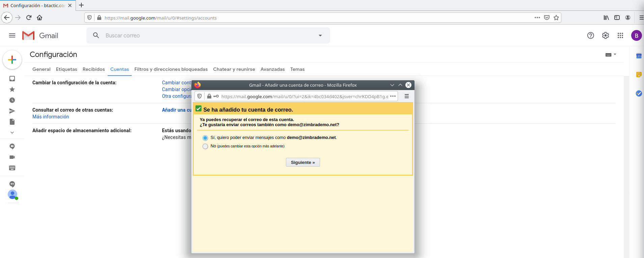The width and height of the screenshot is (644, 258).
Task: Bookmark this page with the star
Action: tap(556, 18)
